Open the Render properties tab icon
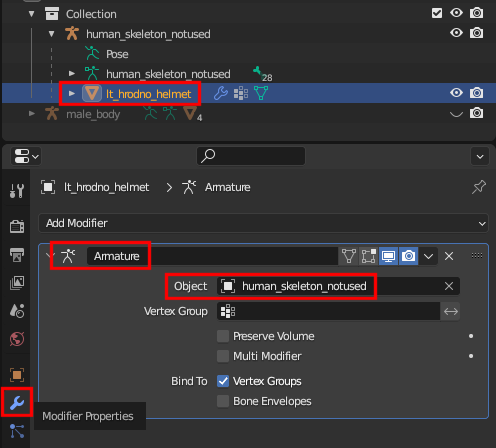This screenshot has height=448, width=496. click(x=17, y=226)
